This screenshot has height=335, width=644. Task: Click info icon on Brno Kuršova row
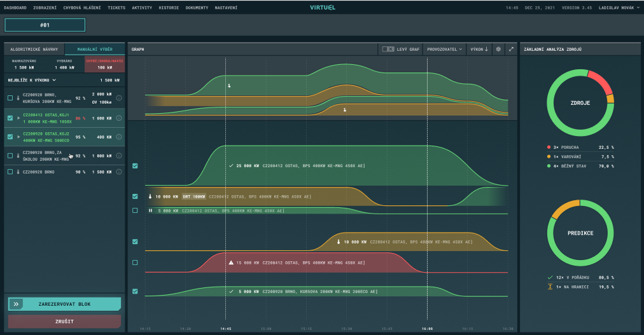tap(119, 98)
